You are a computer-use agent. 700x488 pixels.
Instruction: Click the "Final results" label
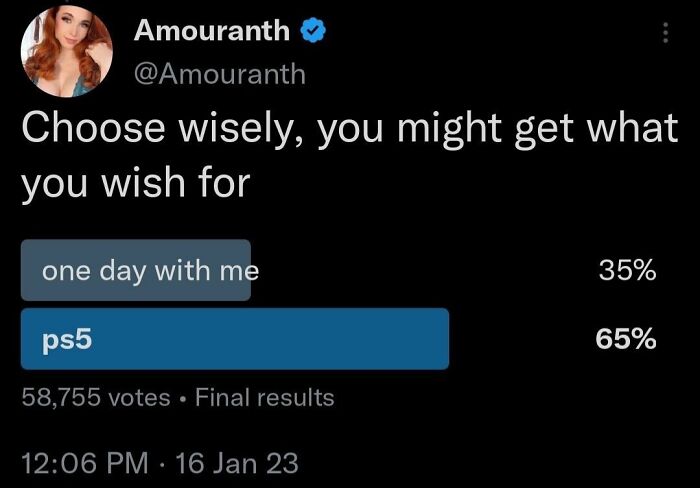coord(265,398)
